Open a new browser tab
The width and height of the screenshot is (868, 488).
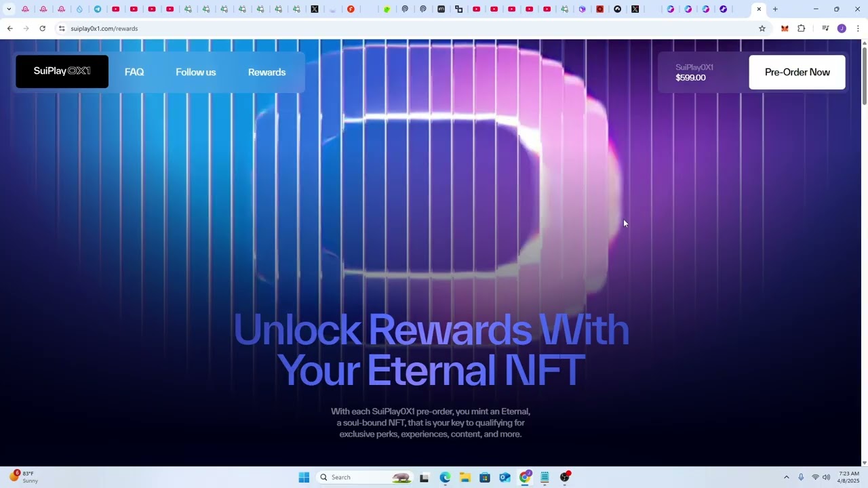click(775, 9)
